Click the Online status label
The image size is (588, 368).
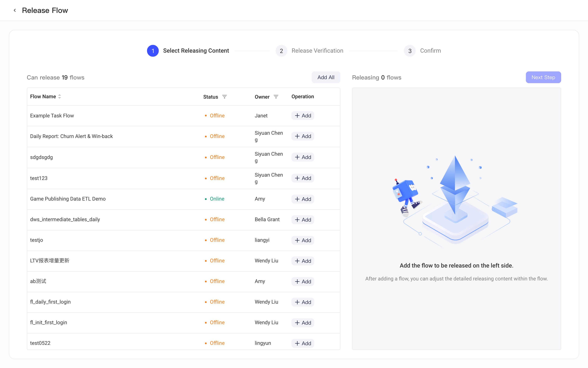217,199
